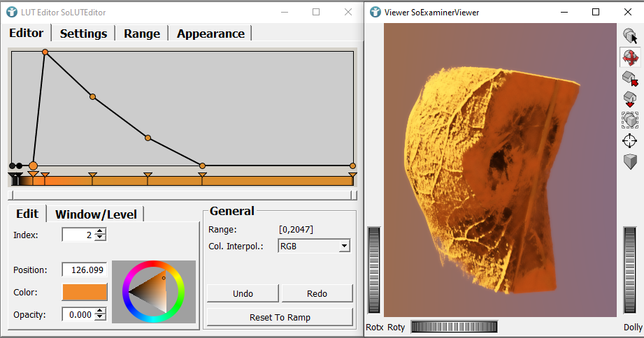Switch to the Appearance tab
The height and width of the screenshot is (338, 644).
(210, 34)
